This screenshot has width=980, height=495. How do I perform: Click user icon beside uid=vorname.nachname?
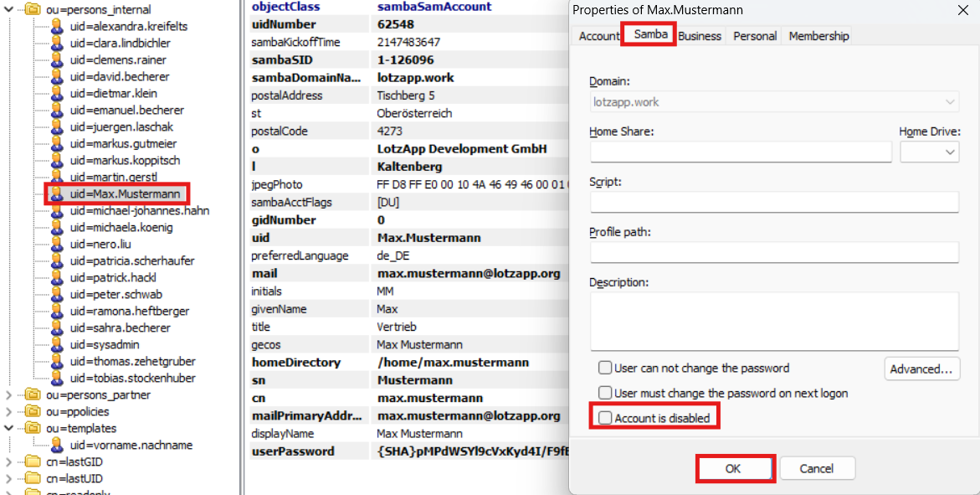(57, 445)
